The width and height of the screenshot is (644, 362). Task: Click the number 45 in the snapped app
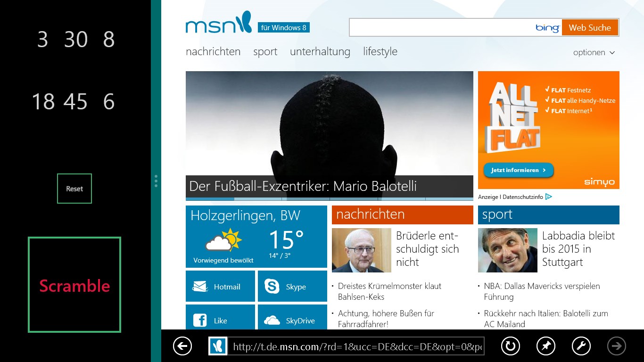click(76, 102)
